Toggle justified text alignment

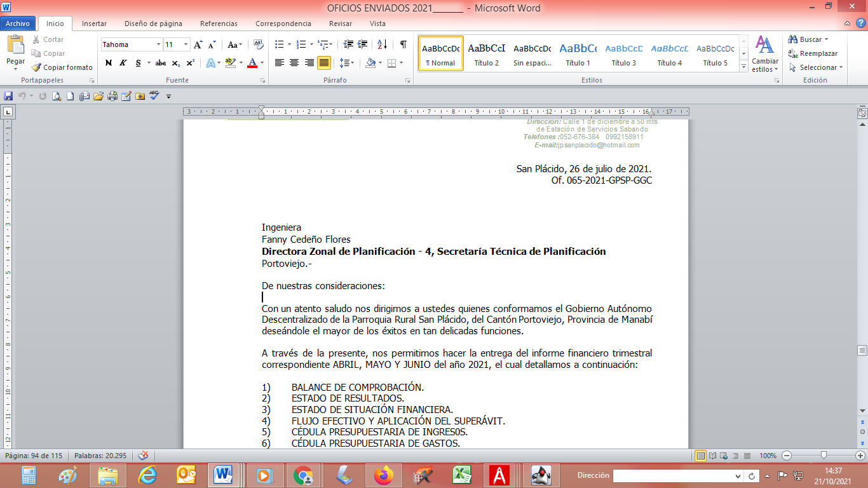(x=324, y=63)
